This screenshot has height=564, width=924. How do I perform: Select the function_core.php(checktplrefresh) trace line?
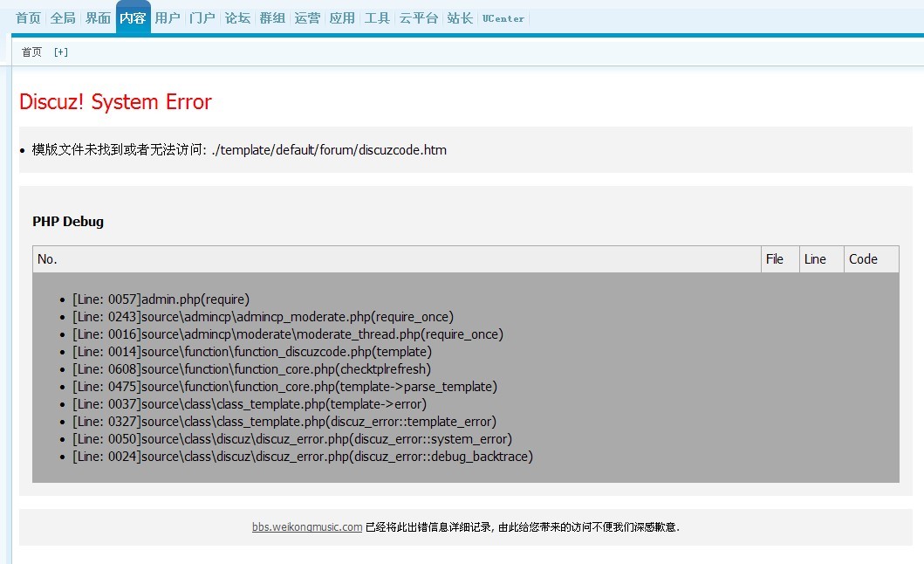pos(251,369)
